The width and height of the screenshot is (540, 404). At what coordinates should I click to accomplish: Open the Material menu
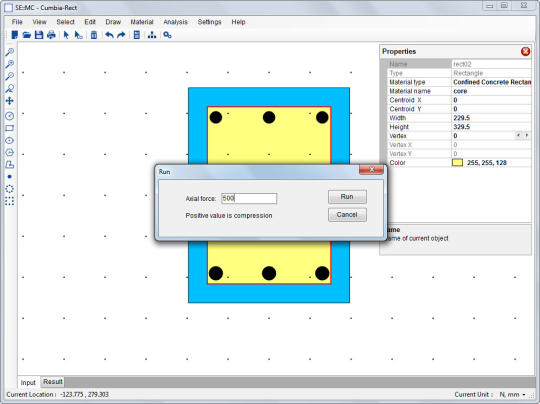point(142,22)
